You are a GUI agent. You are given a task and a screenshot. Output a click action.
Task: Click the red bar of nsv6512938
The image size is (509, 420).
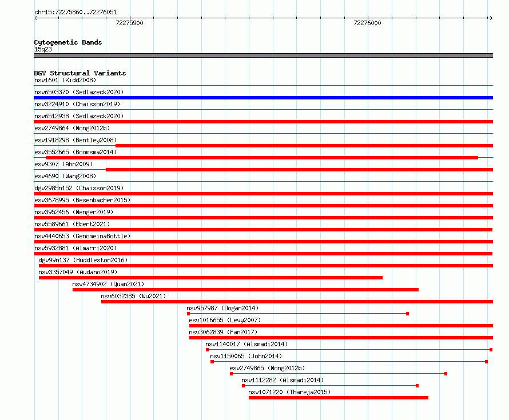[263, 122]
